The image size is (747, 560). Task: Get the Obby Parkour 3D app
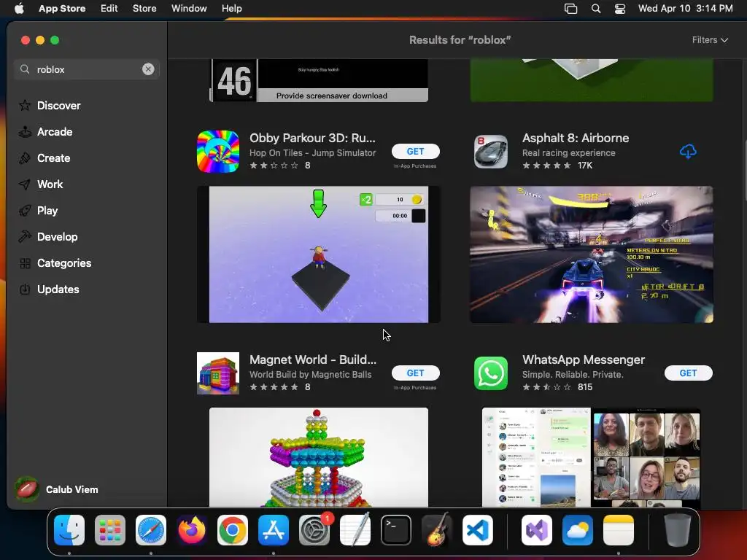[415, 152]
